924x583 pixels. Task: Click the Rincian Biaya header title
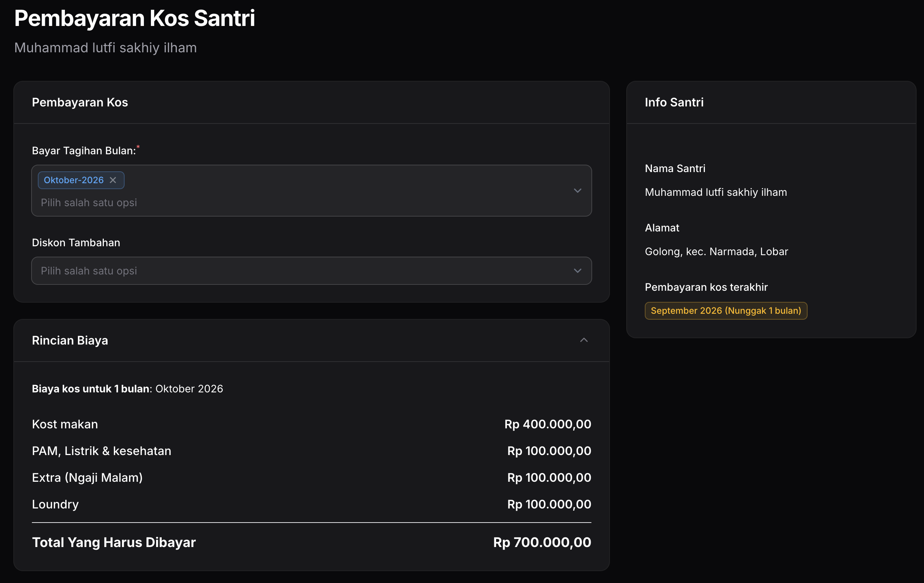click(x=70, y=340)
